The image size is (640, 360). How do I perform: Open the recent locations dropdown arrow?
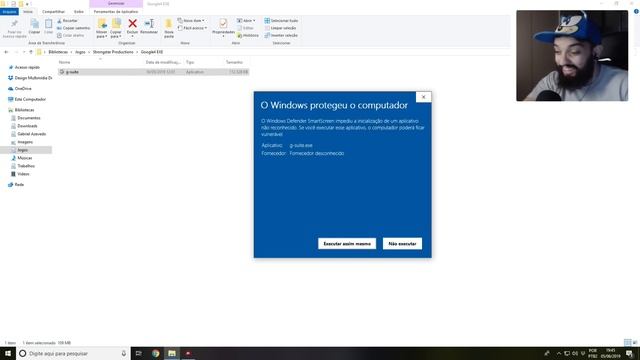pos(24,52)
